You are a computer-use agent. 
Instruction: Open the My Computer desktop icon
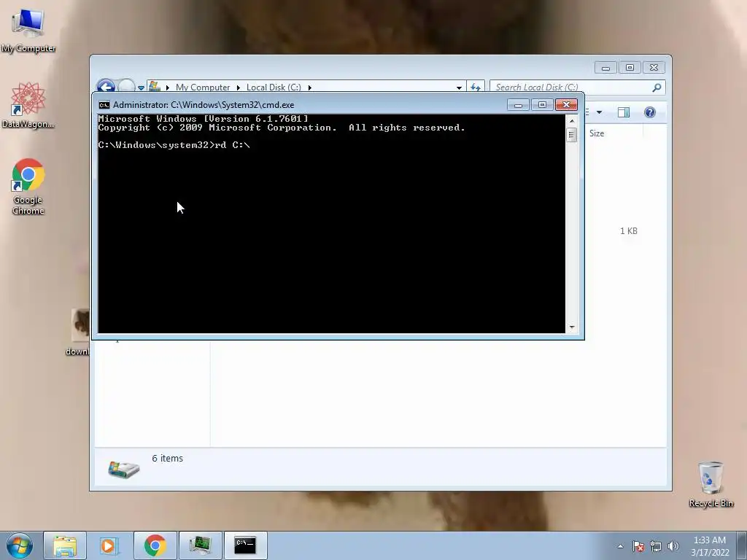[x=28, y=29]
